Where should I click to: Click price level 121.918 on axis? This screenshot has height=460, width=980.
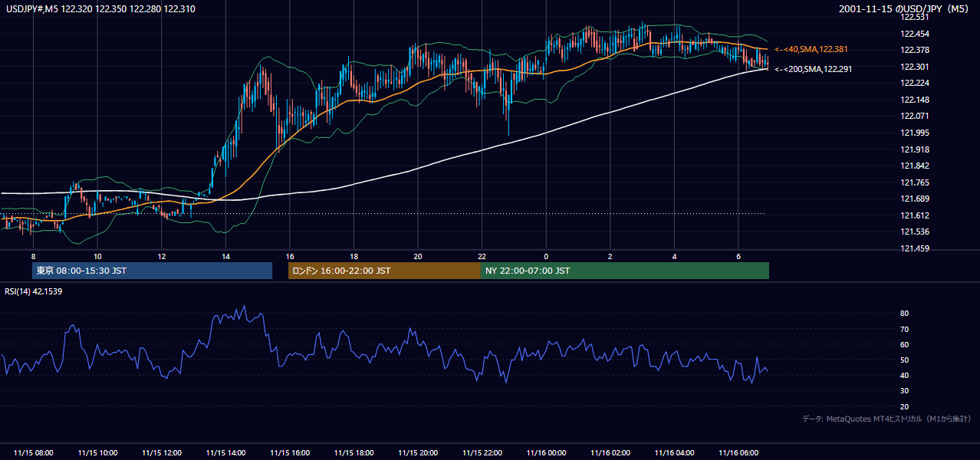914,149
